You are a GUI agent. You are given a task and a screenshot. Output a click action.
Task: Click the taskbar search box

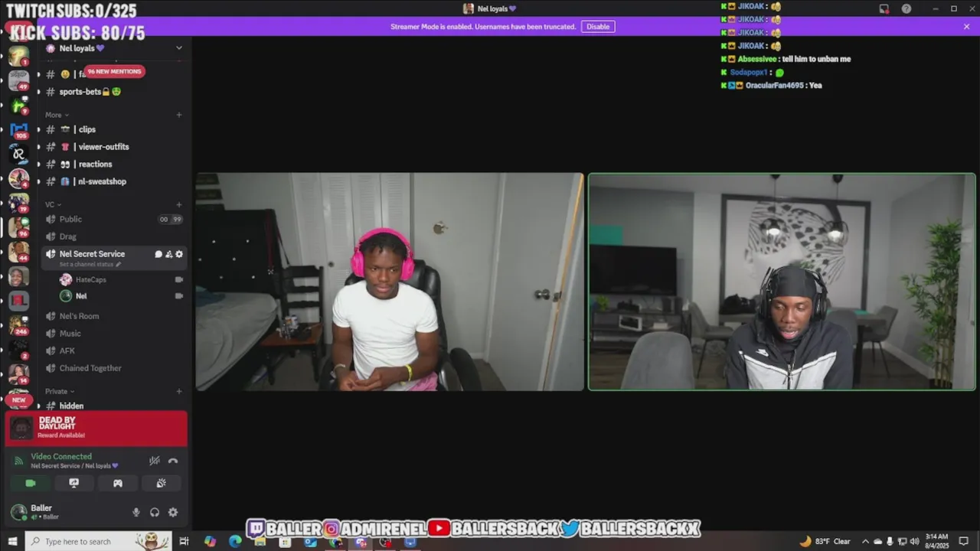point(99,541)
